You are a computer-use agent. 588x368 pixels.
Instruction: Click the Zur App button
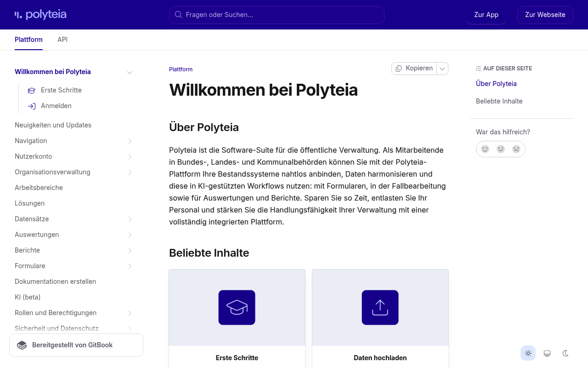(x=486, y=15)
